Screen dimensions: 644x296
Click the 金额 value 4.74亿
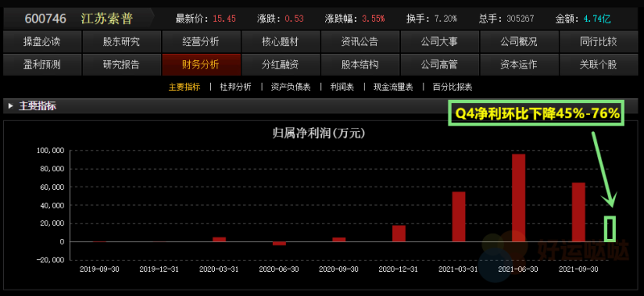click(x=597, y=18)
